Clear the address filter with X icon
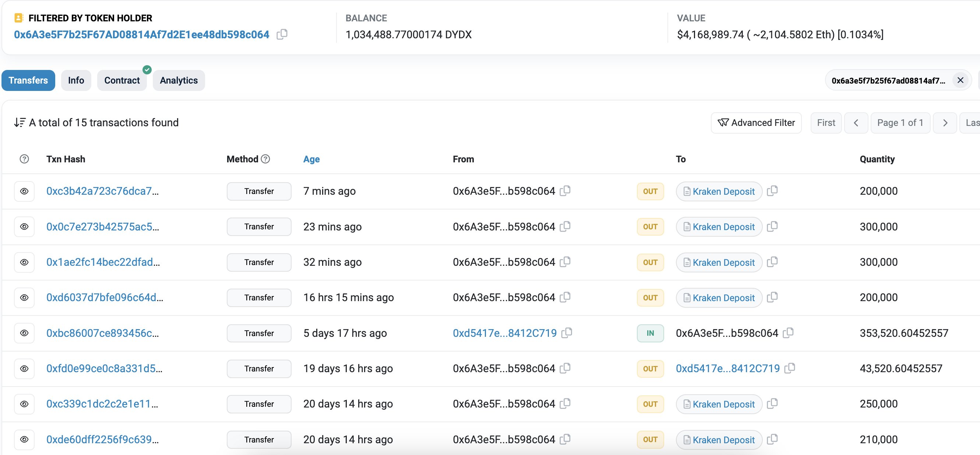The height and width of the screenshot is (455, 980). 960,80
